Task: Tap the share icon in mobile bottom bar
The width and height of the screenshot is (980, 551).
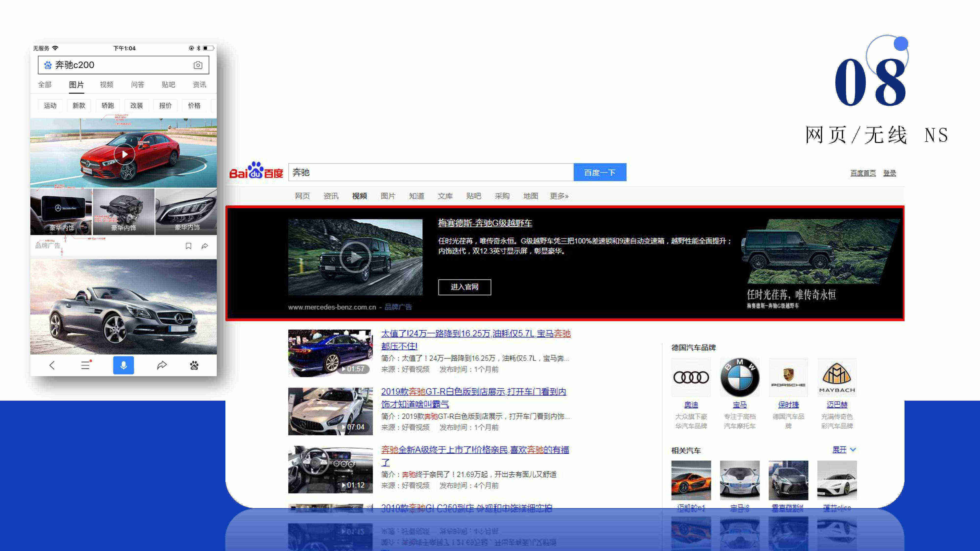Action: (162, 365)
